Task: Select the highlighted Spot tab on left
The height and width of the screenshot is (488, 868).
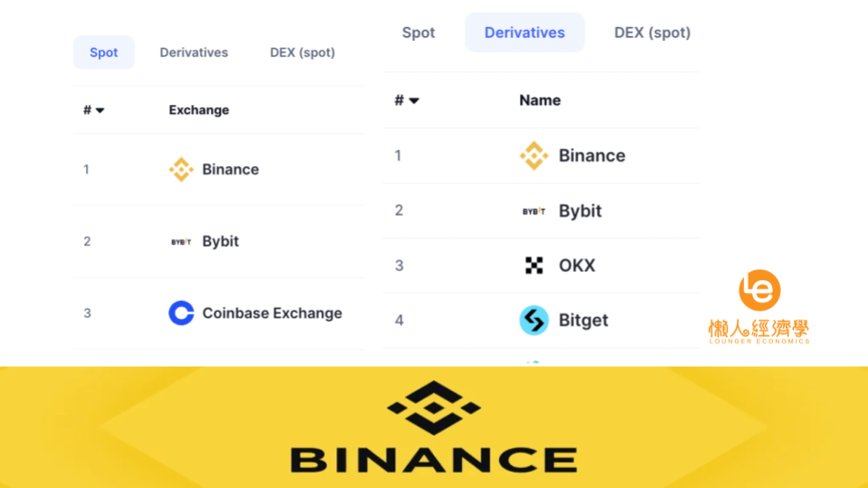Action: point(103,52)
